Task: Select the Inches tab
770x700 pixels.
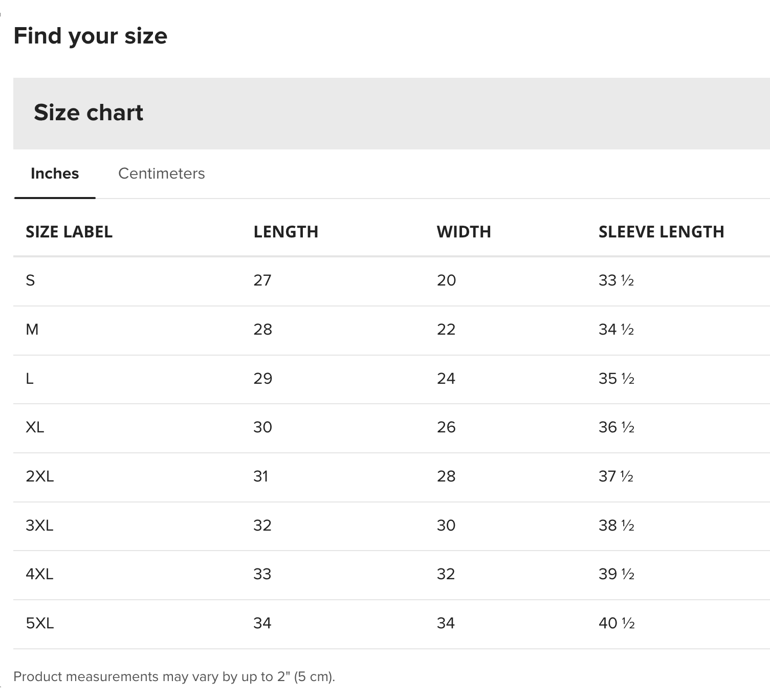Action: tap(55, 173)
